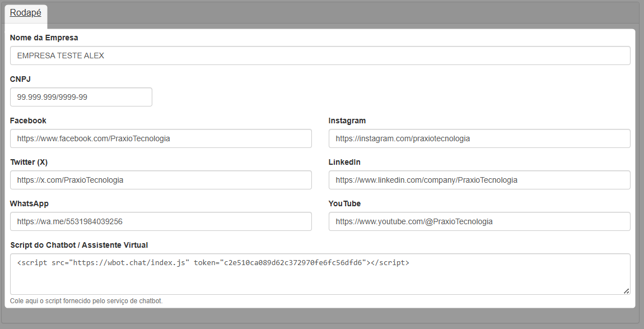
Task: Click the Nome da Empresa input field
Action: pos(320,55)
